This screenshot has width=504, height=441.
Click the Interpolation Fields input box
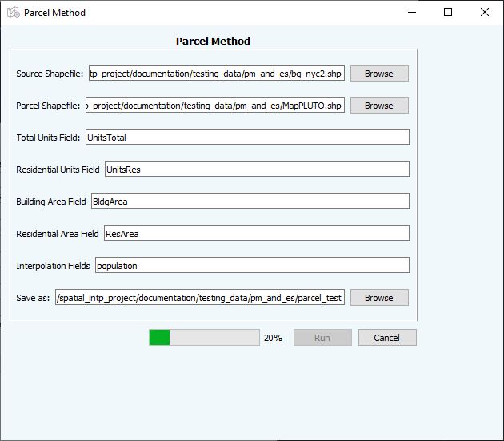[252, 265]
